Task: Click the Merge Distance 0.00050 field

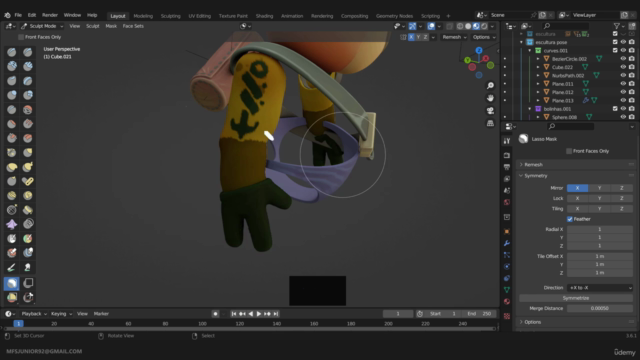Action: pos(600,308)
